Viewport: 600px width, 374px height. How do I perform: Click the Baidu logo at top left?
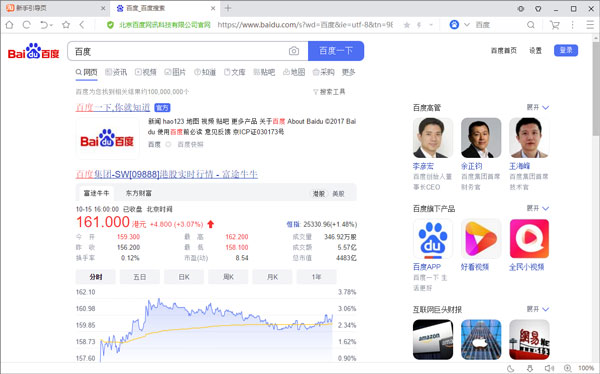click(x=34, y=51)
